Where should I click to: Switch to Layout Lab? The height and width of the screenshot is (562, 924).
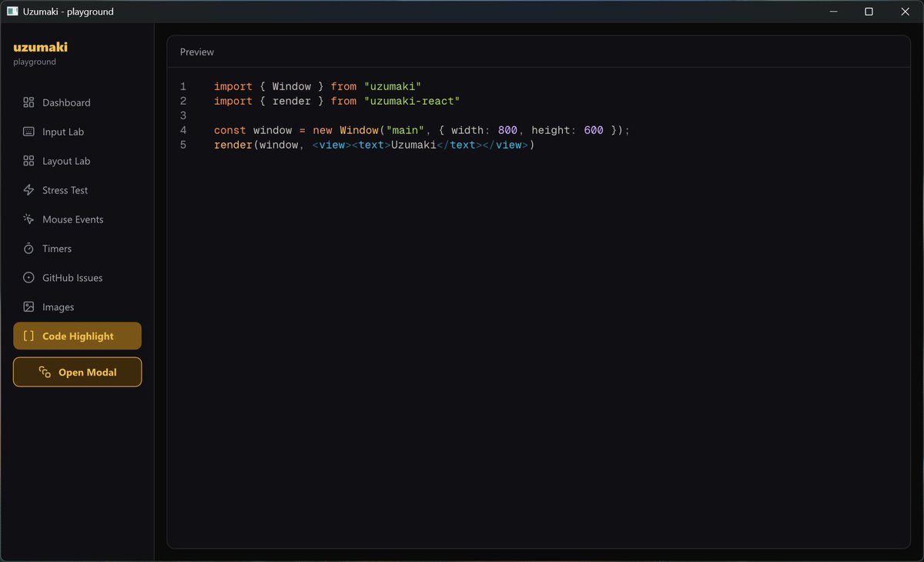point(77,161)
